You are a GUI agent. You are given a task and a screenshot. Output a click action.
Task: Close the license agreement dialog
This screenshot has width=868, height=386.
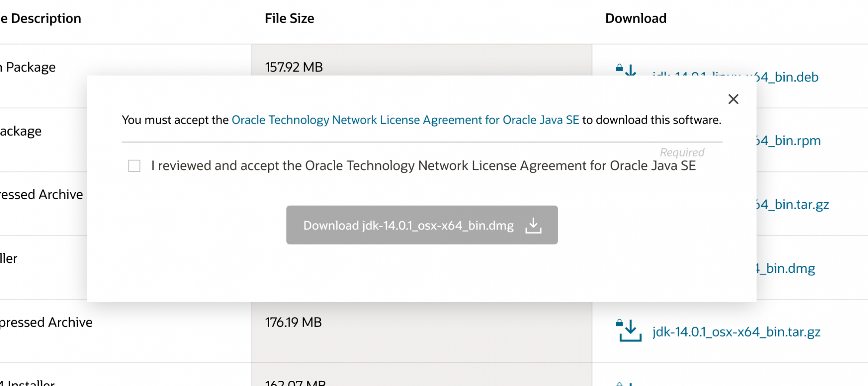[733, 99]
